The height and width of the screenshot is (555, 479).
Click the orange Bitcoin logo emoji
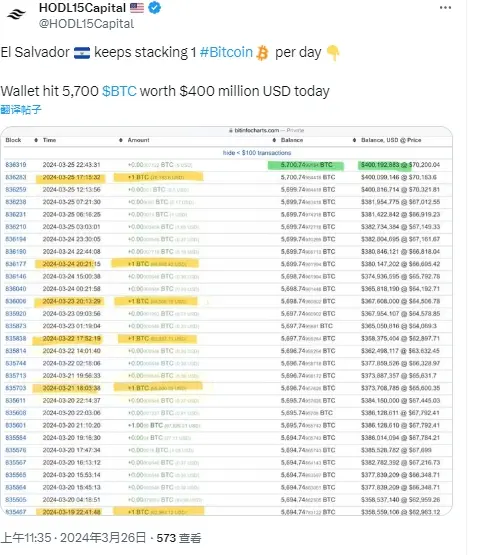[x=262, y=53]
